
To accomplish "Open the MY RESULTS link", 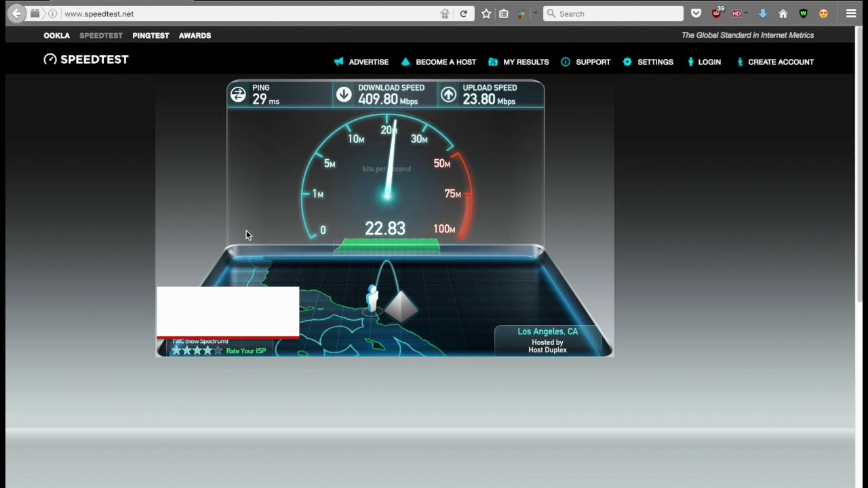I will point(526,62).
